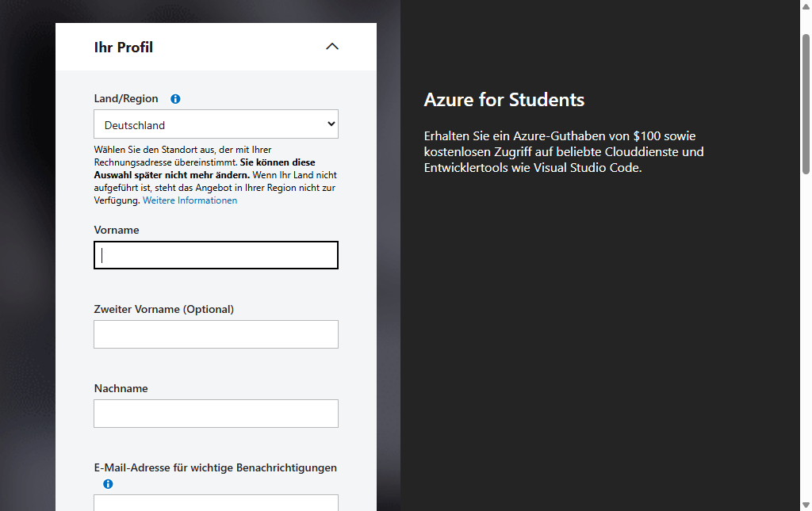
Task: Click the Zweiter Vorname (Optional) label
Action: (x=163, y=309)
